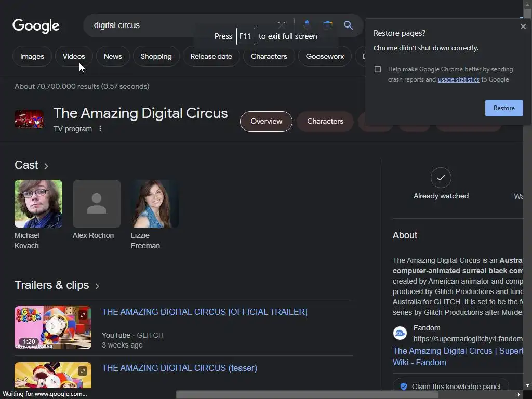
Task: Play teaser video thumbnail
Action: point(53,375)
